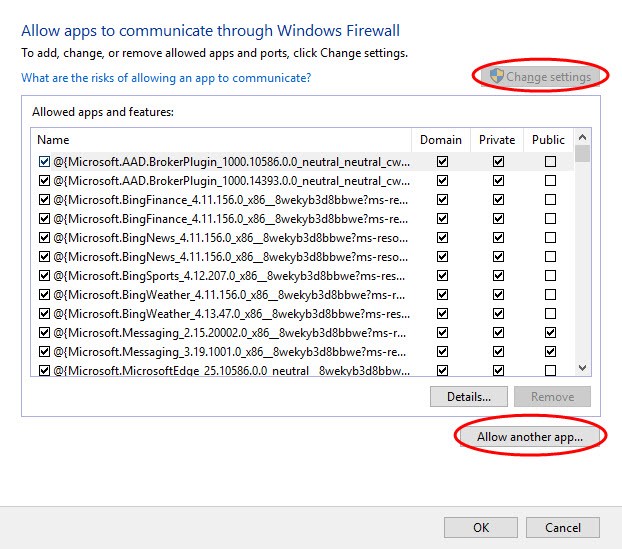Toggle Domain for Messaging_2.15.20002.0

(442, 332)
